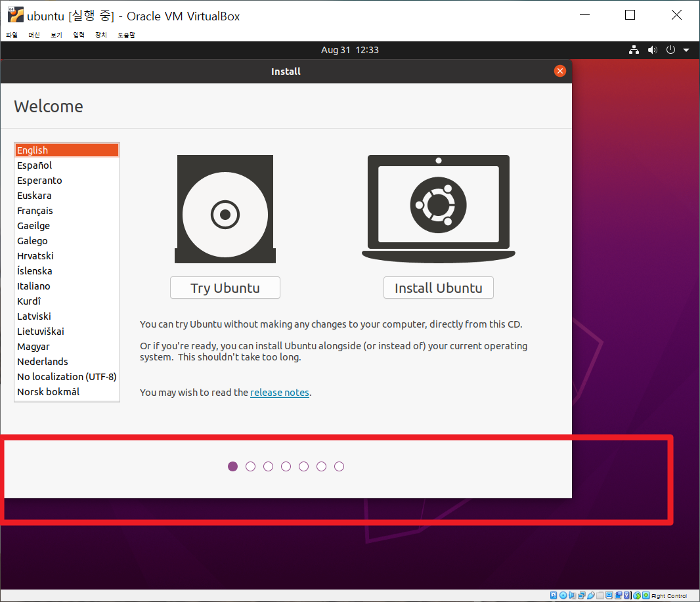The width and height of the screenshot is (700, 602).
Task: Select Norsk bokmål in the language list
Action: [x=67, y=392]
